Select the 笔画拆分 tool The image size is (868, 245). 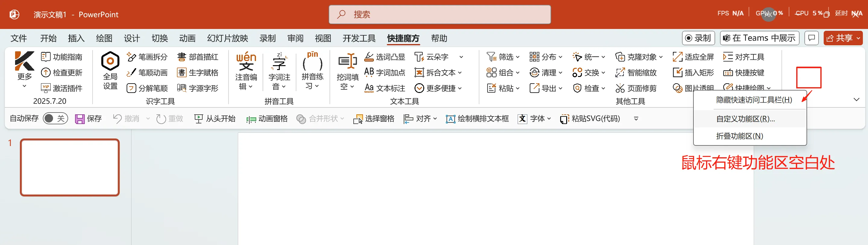point(147,57)
